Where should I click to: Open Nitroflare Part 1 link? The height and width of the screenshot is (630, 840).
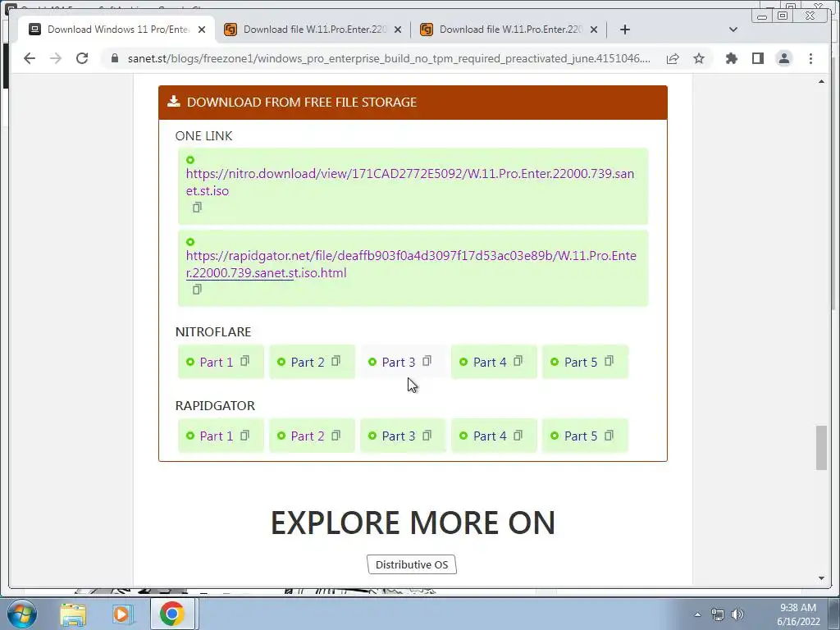pyautogui.click(x=216, y=362)
